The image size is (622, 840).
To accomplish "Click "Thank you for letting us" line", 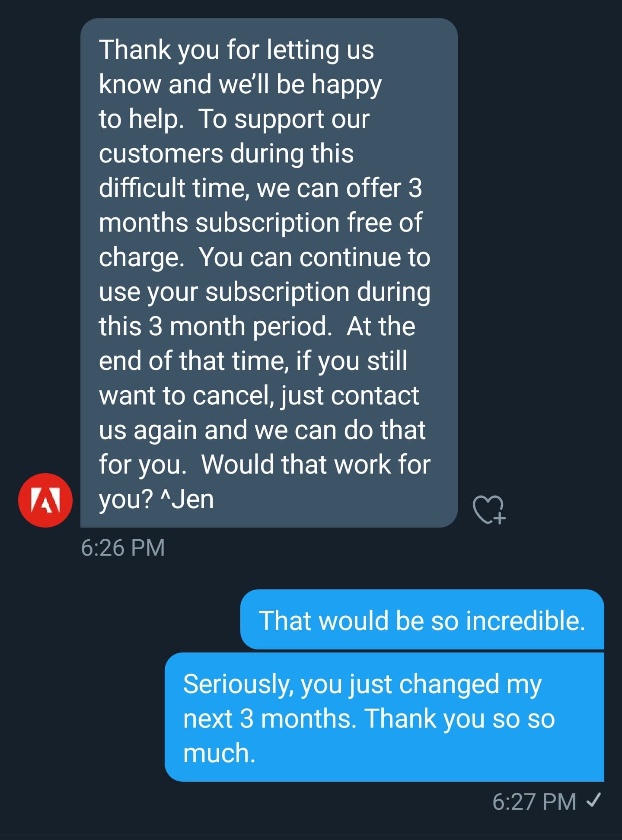I will 236,50.
